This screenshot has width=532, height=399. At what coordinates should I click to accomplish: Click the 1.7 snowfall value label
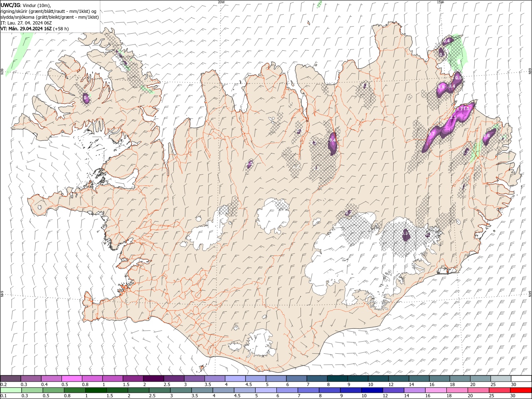460,108
